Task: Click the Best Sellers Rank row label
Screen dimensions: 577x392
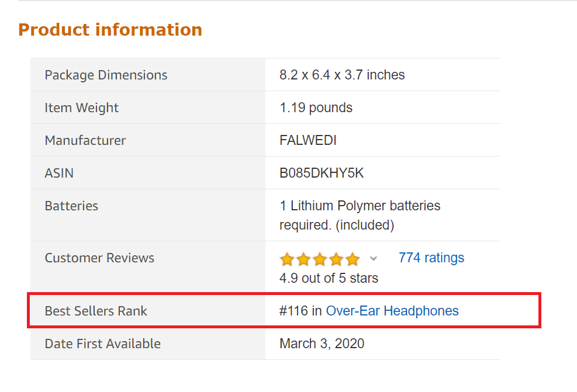Action: pyautogui.click(x=96, y=311)
